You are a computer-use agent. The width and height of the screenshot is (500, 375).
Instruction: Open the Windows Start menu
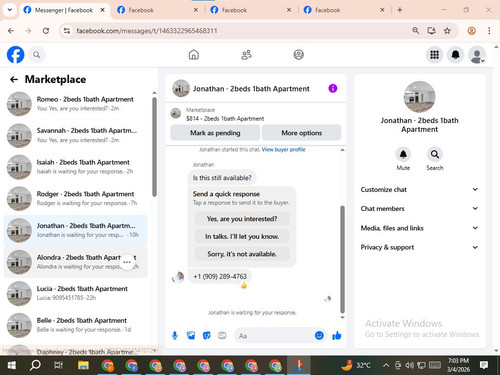point(12,366)
